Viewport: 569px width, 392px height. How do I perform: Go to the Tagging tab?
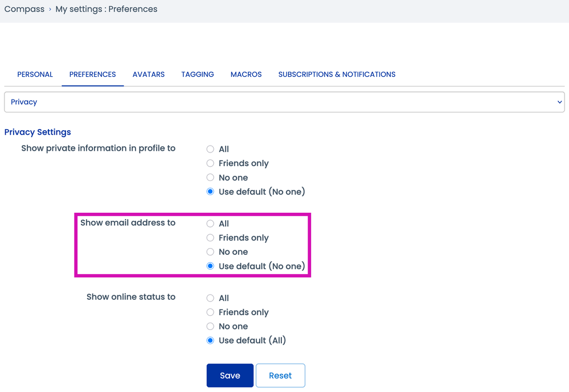pos(198,75)
